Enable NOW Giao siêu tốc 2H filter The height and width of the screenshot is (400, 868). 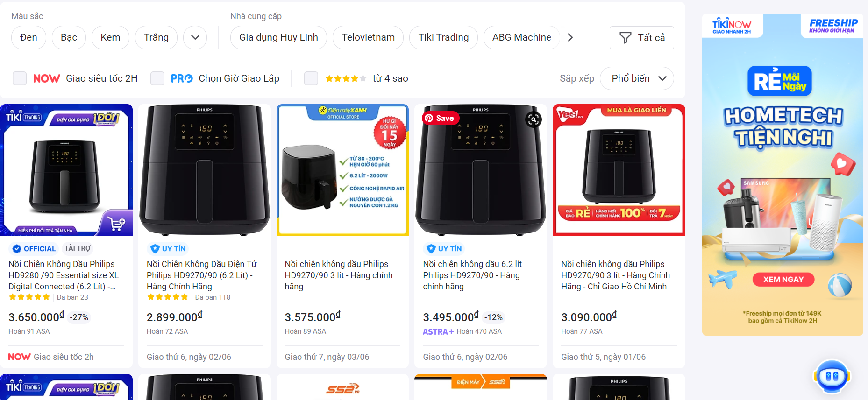click(x=20, y=78)
